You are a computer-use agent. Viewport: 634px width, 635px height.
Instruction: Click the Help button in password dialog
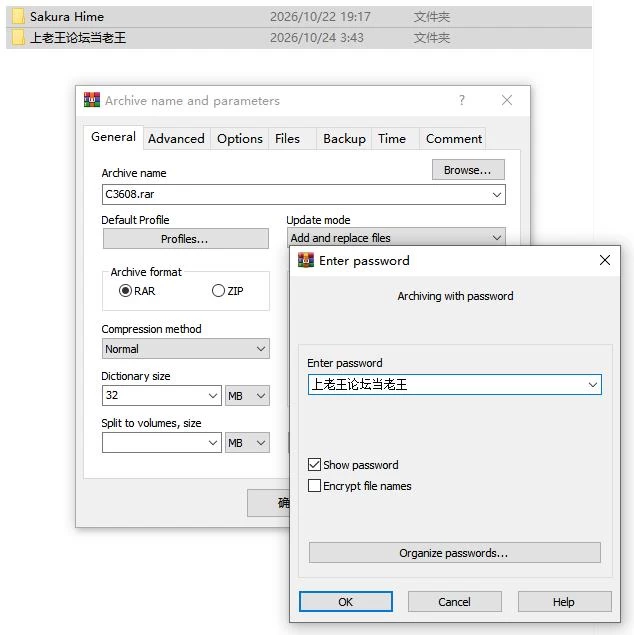(x=564, y=602)
